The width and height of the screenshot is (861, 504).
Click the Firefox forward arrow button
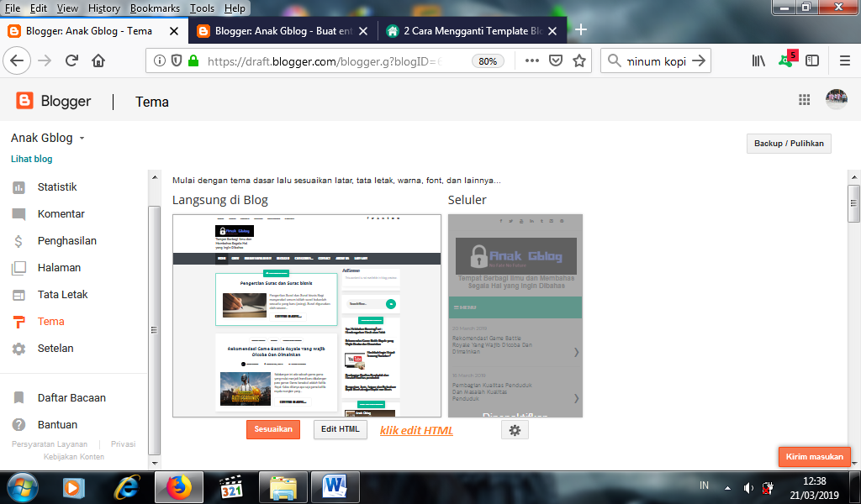pyautogui.click(x=45, y=60)
